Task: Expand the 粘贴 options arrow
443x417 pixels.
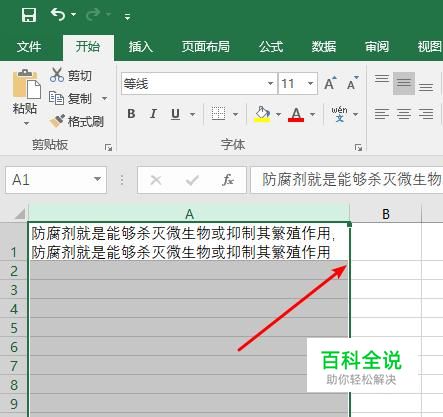Action: [26, 123]
